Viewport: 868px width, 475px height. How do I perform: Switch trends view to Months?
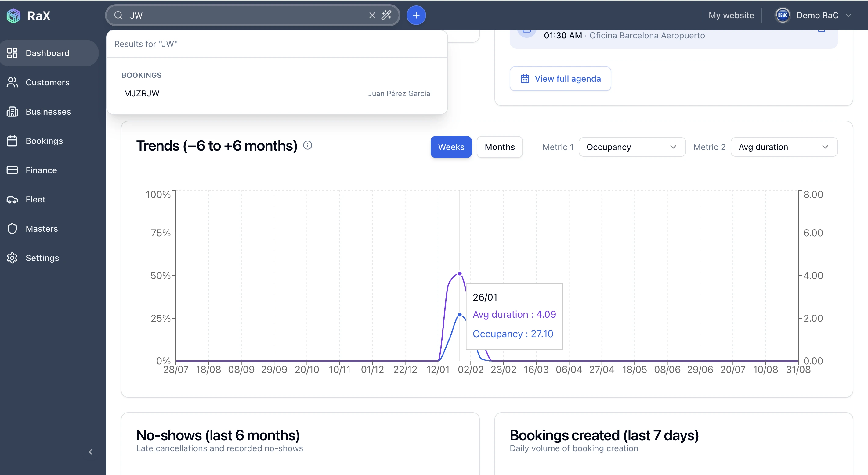499,147
